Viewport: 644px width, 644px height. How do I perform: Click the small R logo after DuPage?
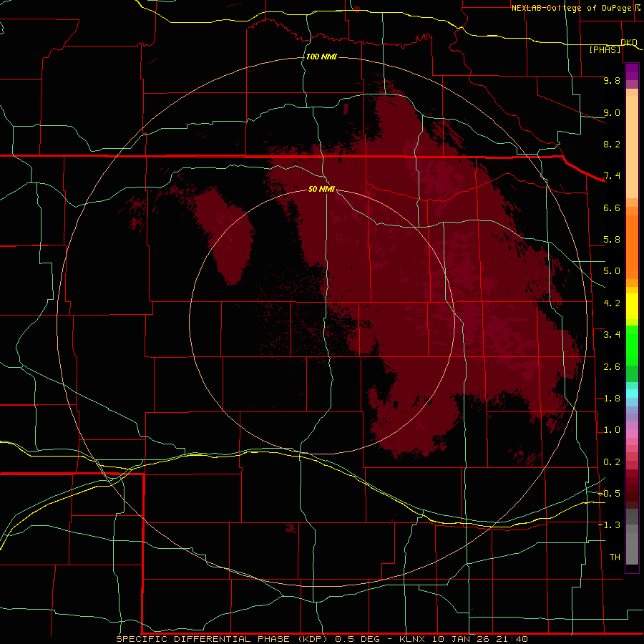(x=638, y=7)
